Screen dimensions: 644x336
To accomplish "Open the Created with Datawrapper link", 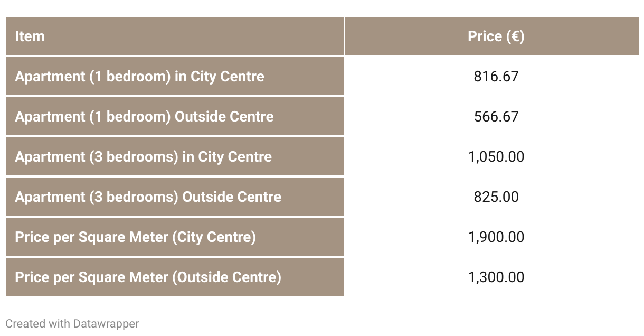I will tap(72, 323).
